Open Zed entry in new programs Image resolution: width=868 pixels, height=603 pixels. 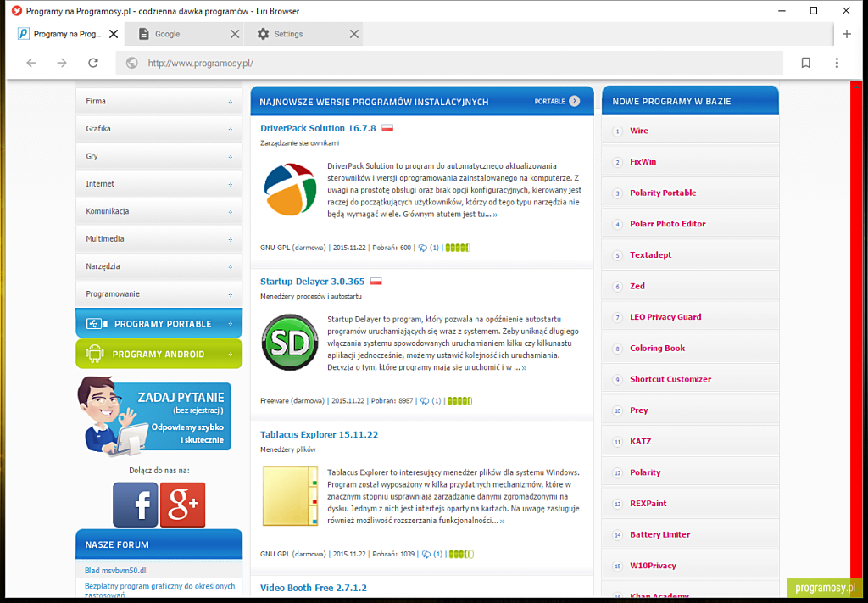click(x=637, y=286)
